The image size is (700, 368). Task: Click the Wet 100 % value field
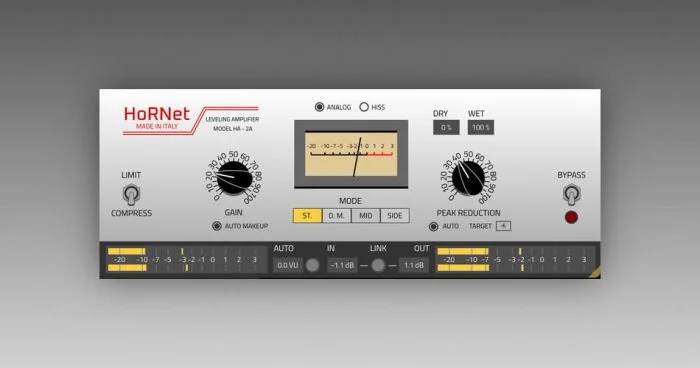[x=481, y=127]
